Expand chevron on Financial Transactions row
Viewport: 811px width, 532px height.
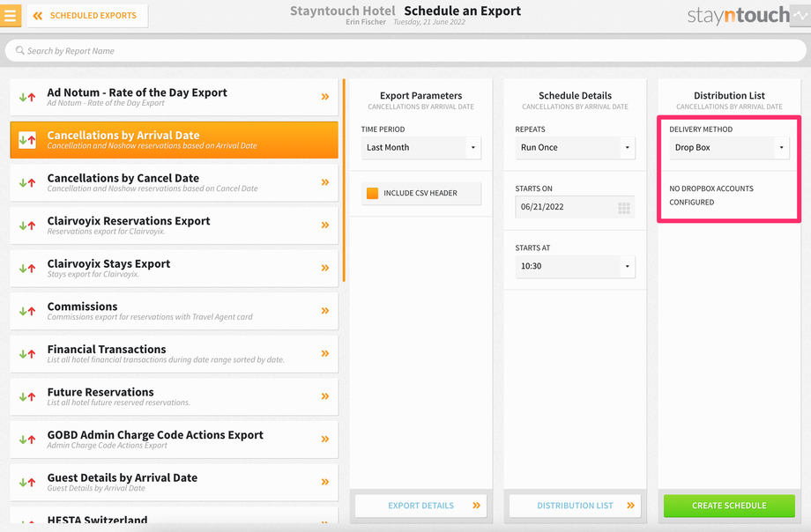click(x=324, y=354)
